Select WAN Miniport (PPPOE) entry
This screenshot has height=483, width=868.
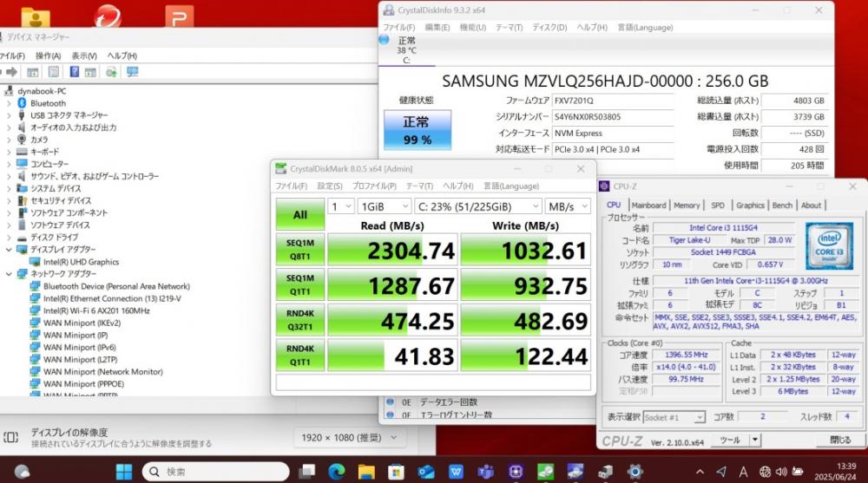(83, 383)
